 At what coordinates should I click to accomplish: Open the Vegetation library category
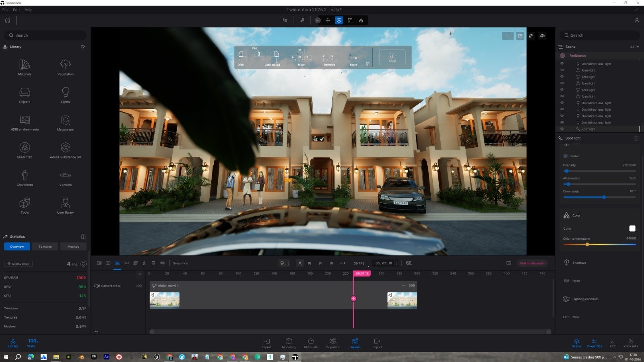point(66,67)
